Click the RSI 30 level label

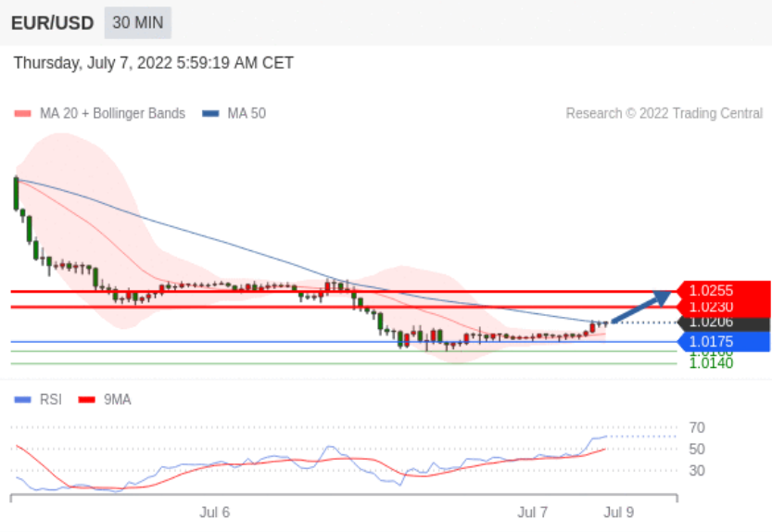[x=697, y=471]
